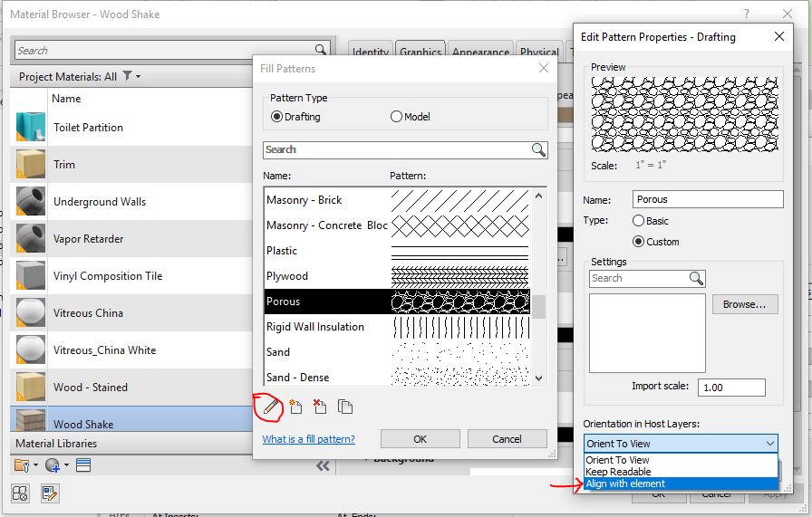
Task: Select the Vinyl Composition Tile material
Action: pyautogui.click(x=131, y=276)
